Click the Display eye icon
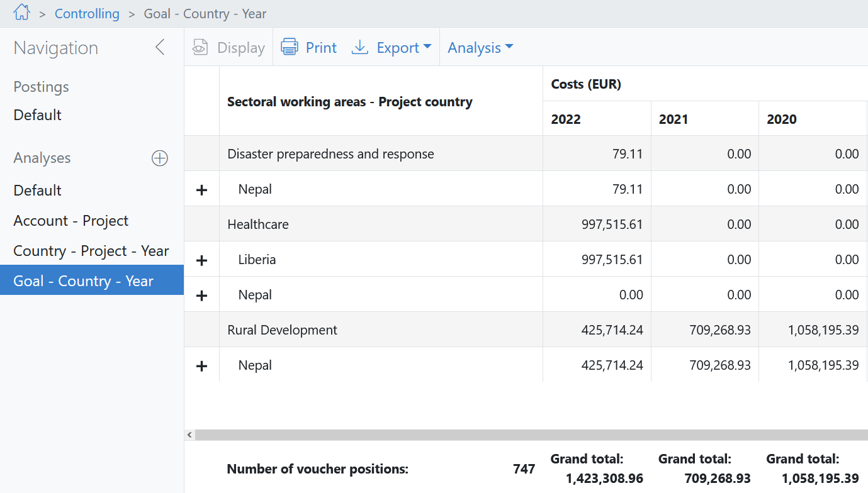Viewport: 868px width, 493px height. (x=200, y=48)
